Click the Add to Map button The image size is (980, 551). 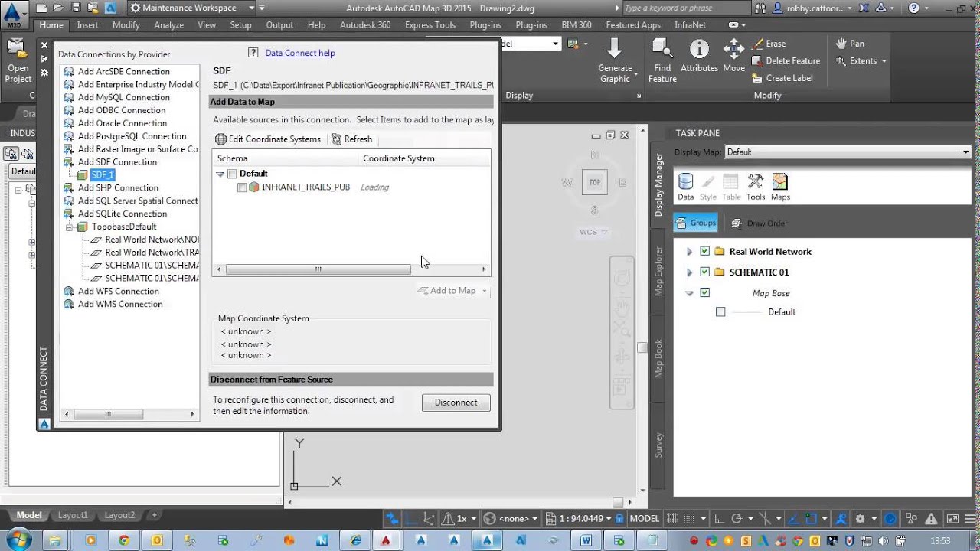click(452, 291)
